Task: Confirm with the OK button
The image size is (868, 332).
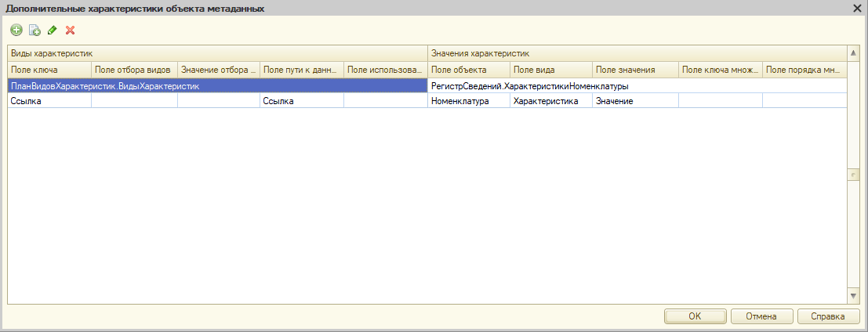Action: pos(695,316)
